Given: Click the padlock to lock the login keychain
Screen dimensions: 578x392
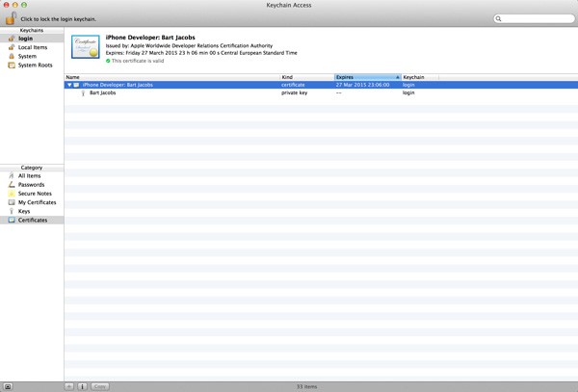Looking at the screenshot, I should pyautogui.click(x=11, y=17).
